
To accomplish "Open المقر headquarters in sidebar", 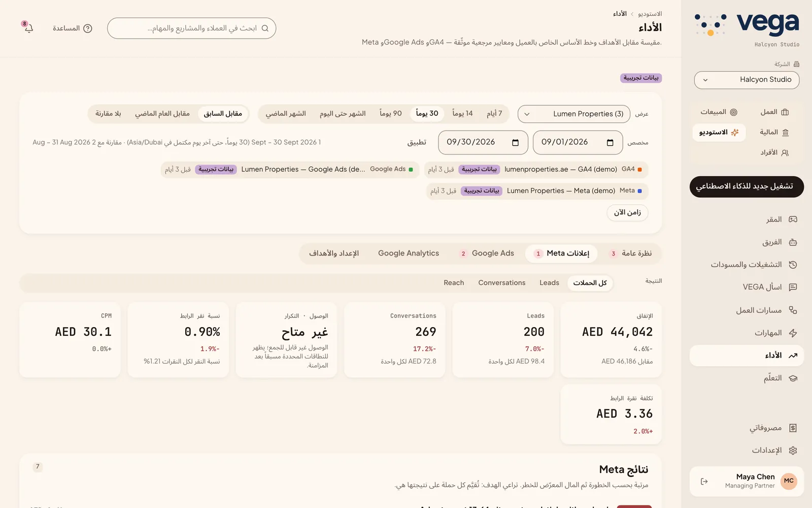I will point(746,219).
